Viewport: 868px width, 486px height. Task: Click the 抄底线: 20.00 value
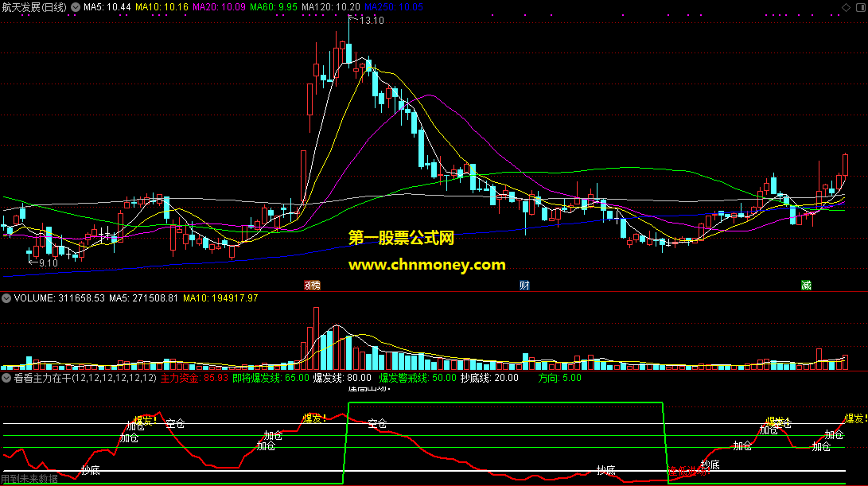489,378
